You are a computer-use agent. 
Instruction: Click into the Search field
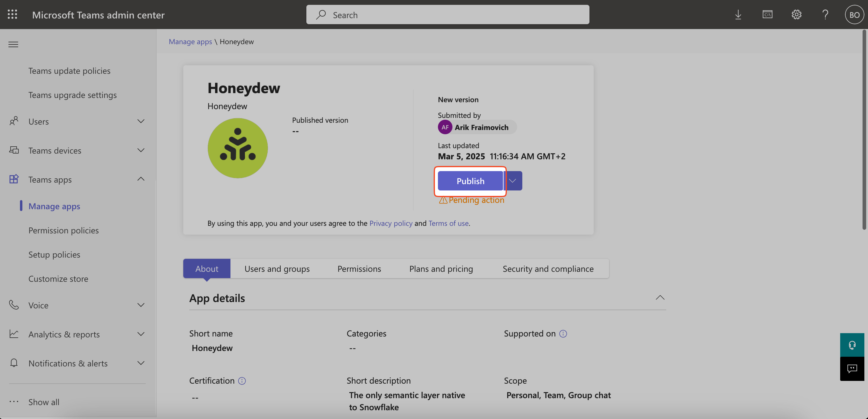[x=448, y=15]
